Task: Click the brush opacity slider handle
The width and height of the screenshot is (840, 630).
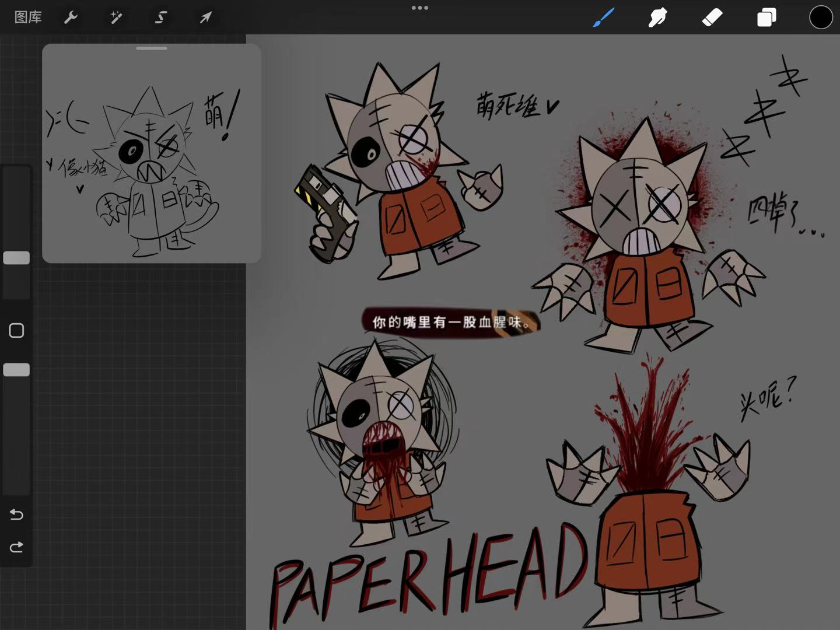Action: pos(16,370)
